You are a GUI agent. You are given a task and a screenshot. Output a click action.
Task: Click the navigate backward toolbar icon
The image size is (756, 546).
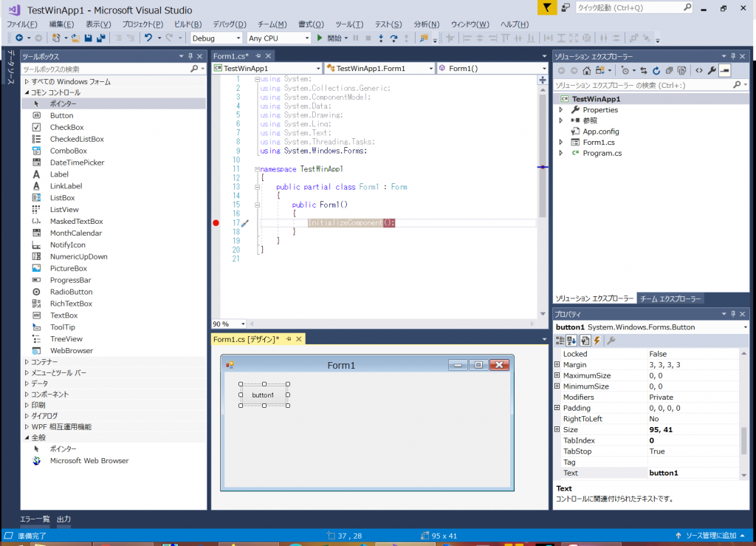coord(18,38)
